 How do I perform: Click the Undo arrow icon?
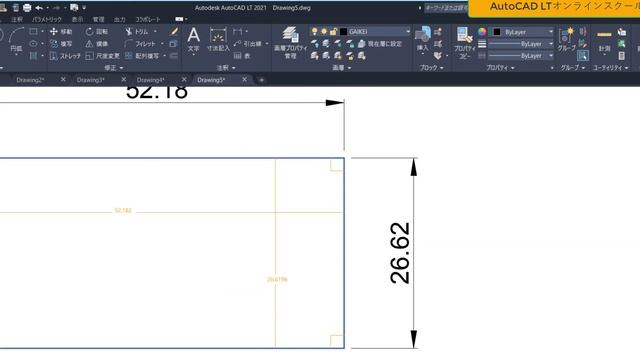(39, 7)
